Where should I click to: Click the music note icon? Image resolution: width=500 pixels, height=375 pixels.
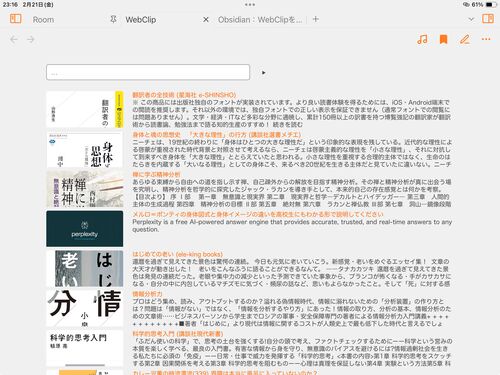pyautogui.click(x=422, y=39)
